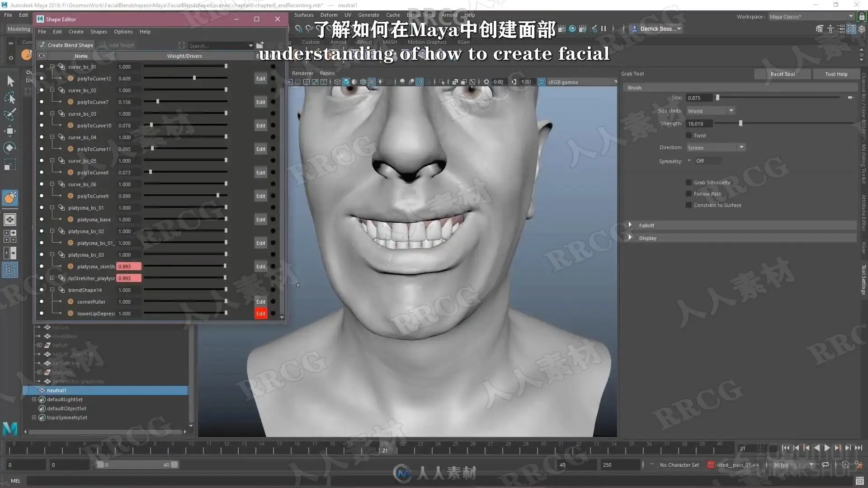The width and height of the screenshot is (868, 488).
Task: Click the lock icon beside Workspace dropdown
Action: click(862, 17)
